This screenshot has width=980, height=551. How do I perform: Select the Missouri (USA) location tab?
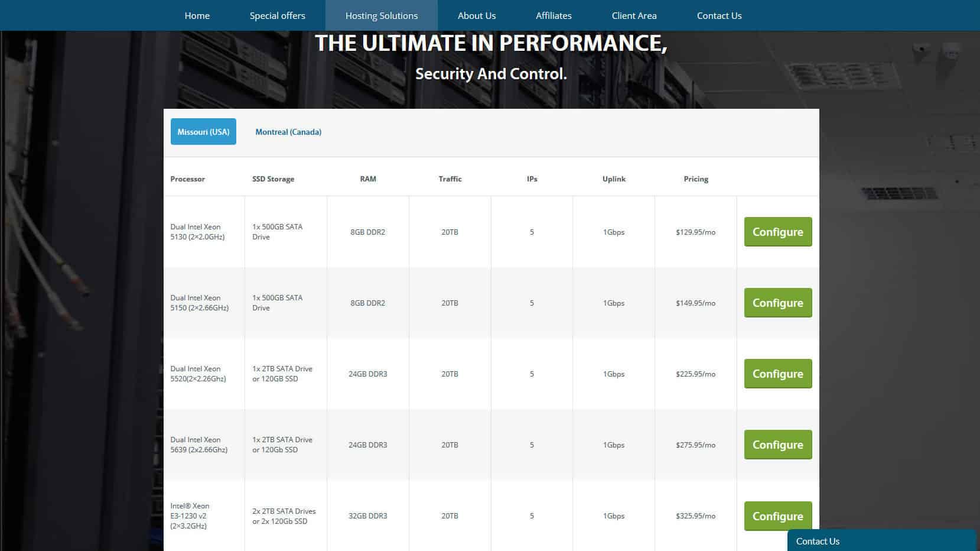point(203,132)
